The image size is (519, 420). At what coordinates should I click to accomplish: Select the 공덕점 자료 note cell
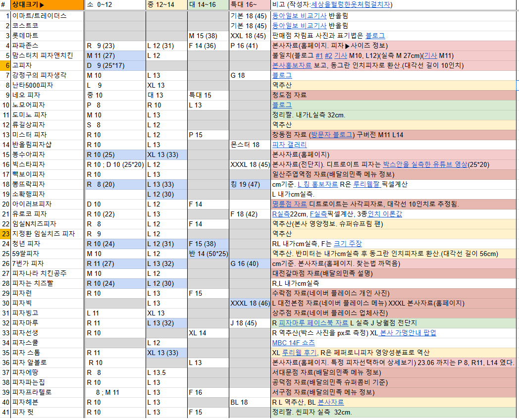pos(394,382)
